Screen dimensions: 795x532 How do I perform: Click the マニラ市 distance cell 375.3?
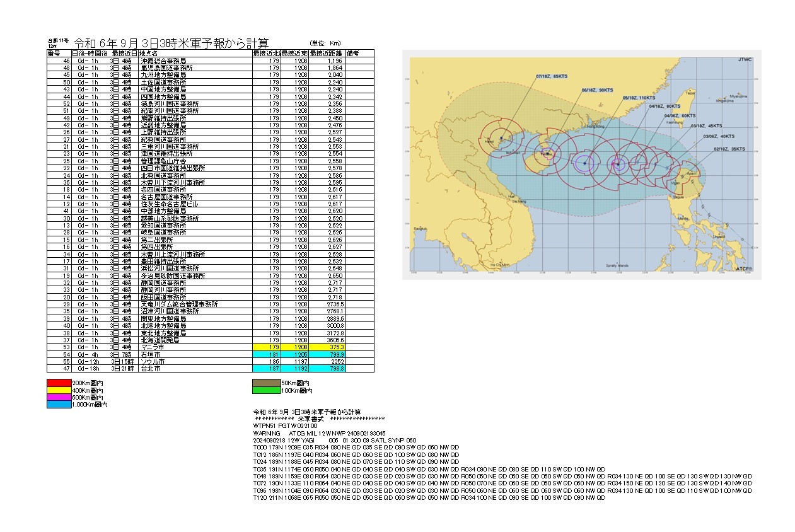coord(327,347)
